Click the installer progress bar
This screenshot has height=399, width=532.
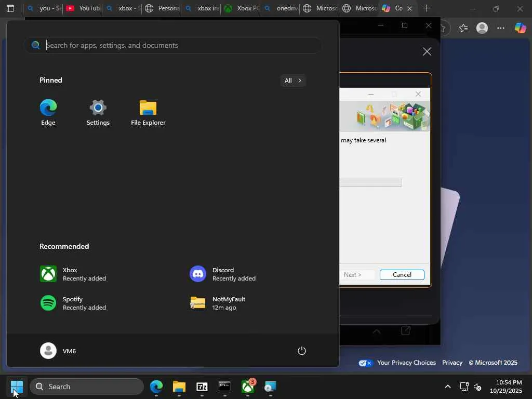[370, 183]
